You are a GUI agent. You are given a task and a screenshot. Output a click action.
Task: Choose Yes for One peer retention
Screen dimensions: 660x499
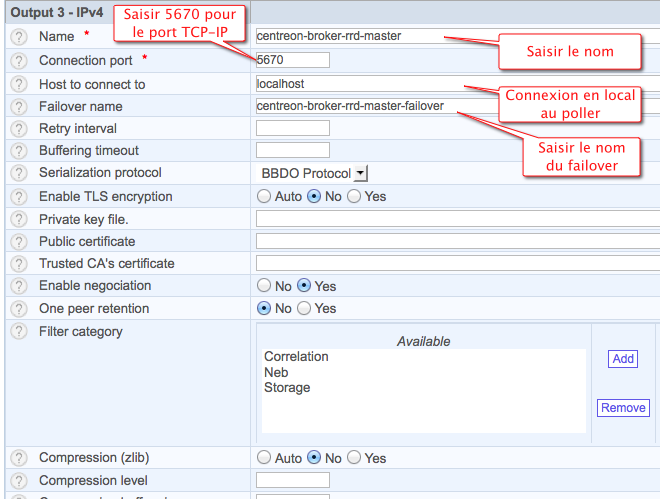tap(304, 309)
